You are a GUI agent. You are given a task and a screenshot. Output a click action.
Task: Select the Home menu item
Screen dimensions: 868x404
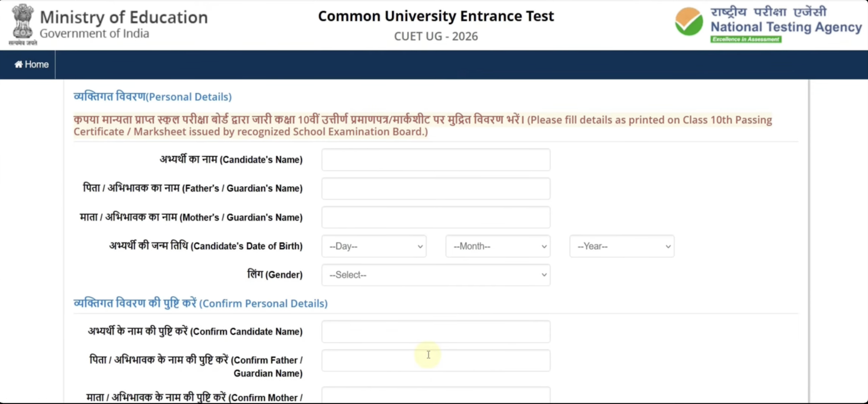[32, 64]
